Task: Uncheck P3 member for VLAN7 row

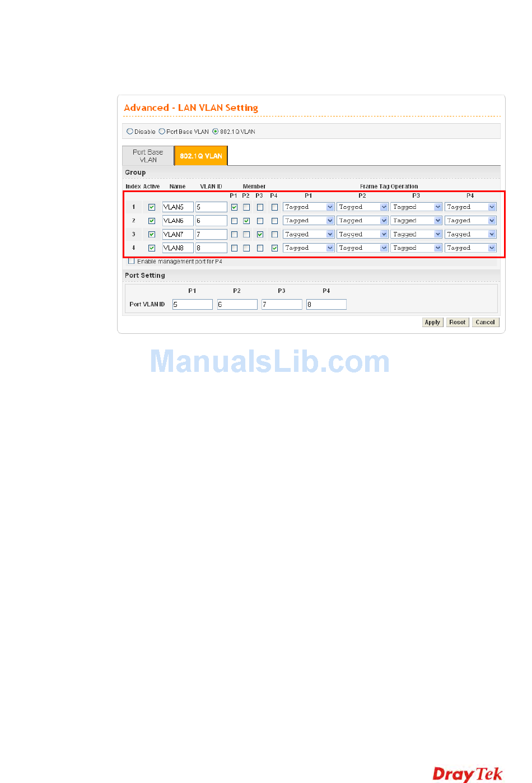Action: point(260,234)
